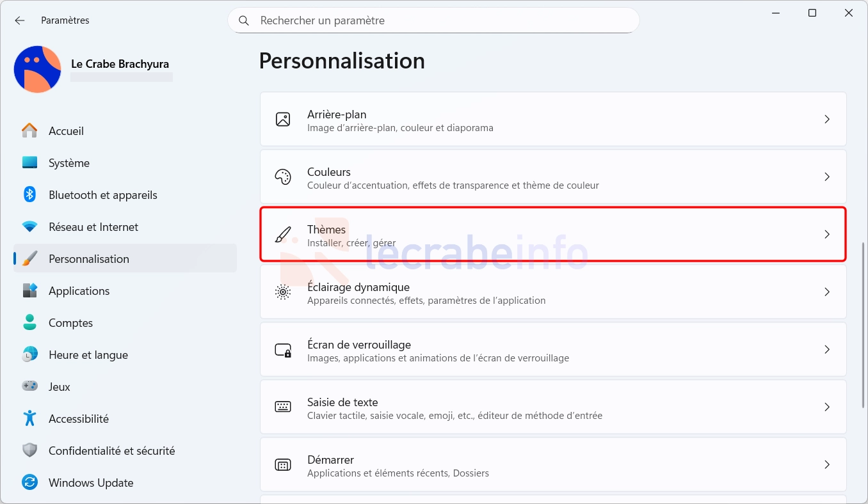
Task: Click the Comptes person icon
Action: (29, 322)
